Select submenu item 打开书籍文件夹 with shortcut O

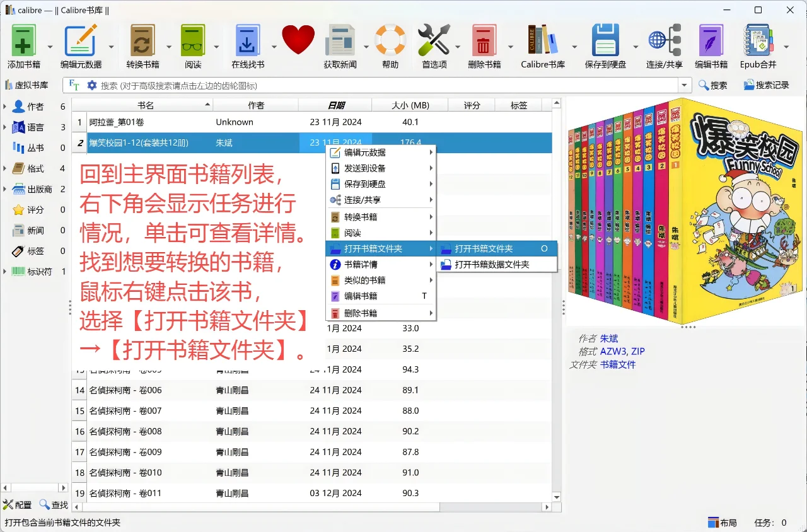497,249
